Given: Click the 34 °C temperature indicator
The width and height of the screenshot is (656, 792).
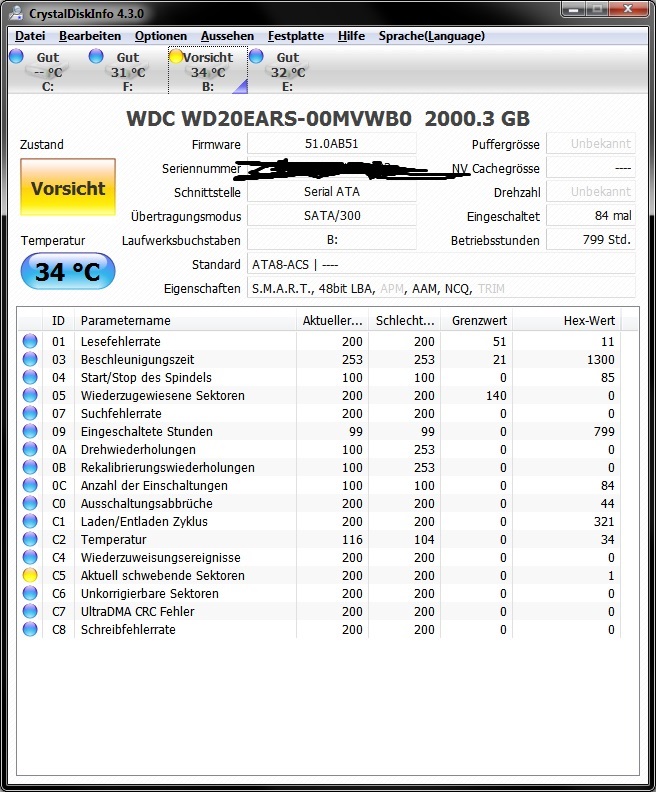Looking at the screenshot, I should [x=68, y=272].
